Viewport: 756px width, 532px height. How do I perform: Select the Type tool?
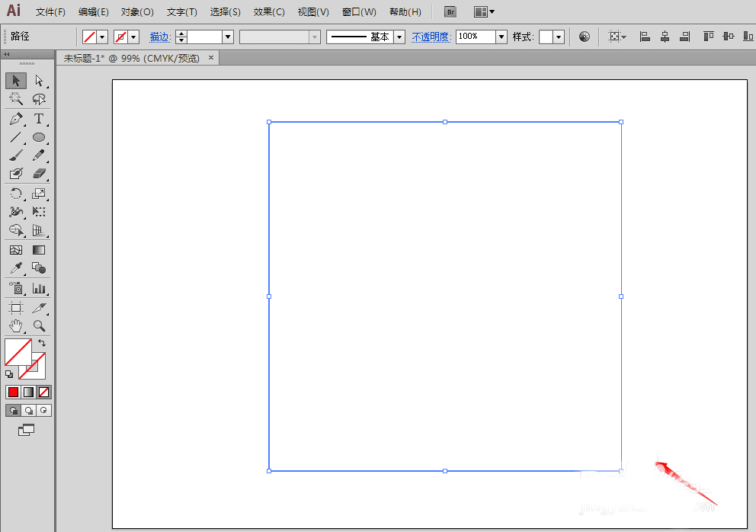[x=39, y=119]
